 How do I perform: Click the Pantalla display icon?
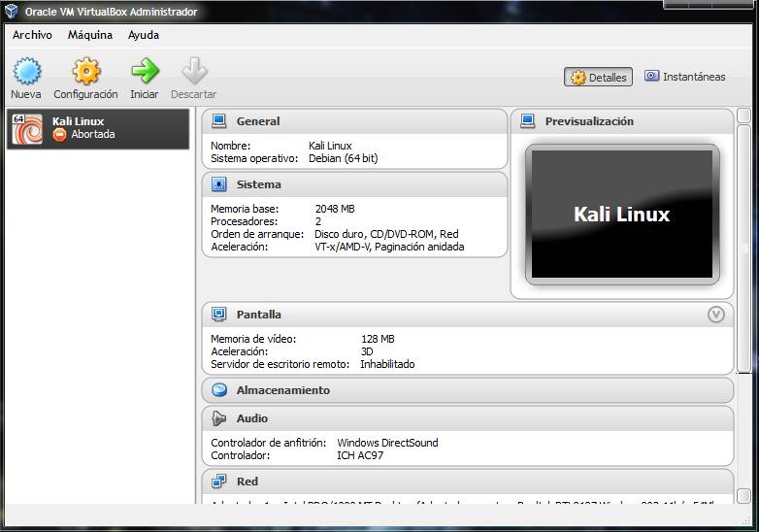[218, 315]
